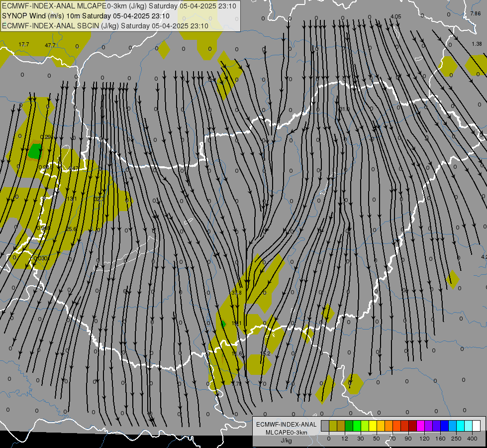
Task: Click the SYNOP Wind 10m header line
Action: coord(86,16)
